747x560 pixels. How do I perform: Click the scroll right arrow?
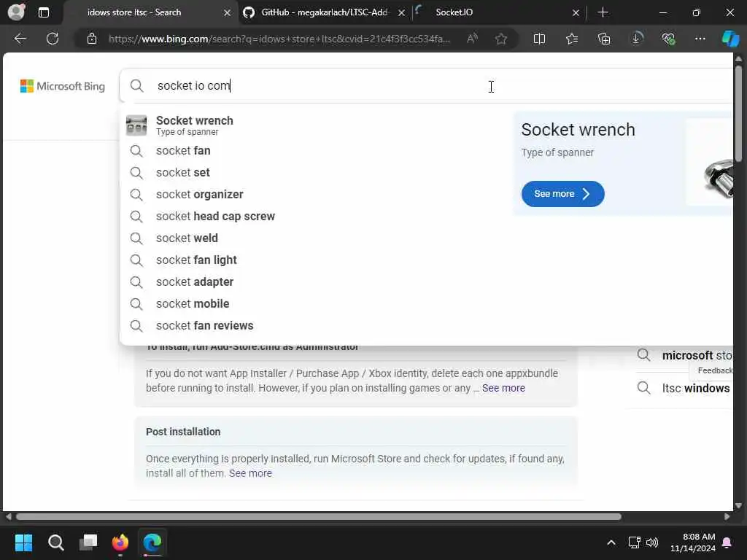click(727, 517)
